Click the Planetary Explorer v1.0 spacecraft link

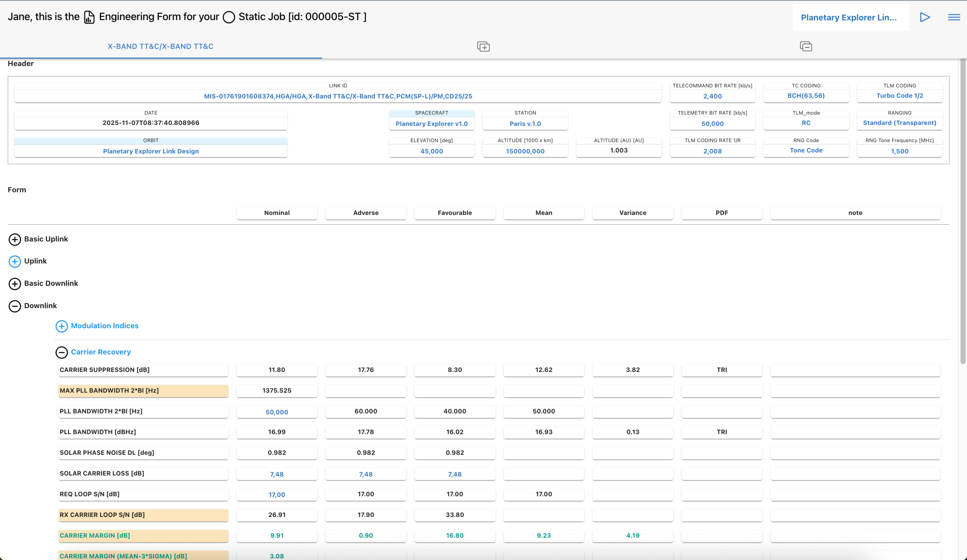click(x=431, y=124)
